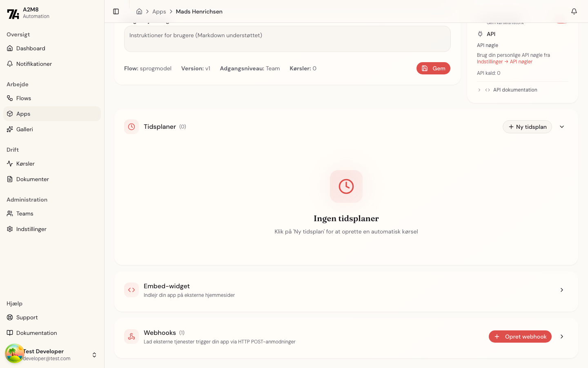
Task: Navigate to Apps in the breadcrumb
Action: tap(159, 11)
